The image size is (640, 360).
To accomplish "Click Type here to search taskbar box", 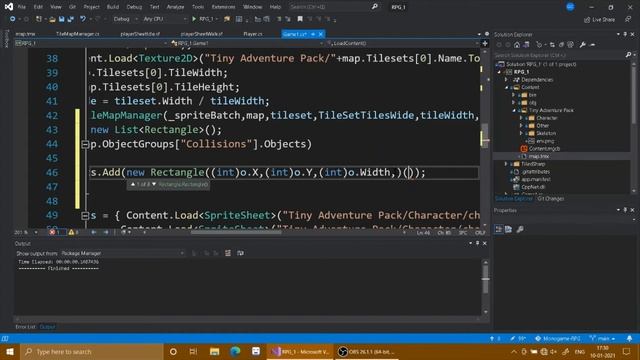I will point(91,351).
